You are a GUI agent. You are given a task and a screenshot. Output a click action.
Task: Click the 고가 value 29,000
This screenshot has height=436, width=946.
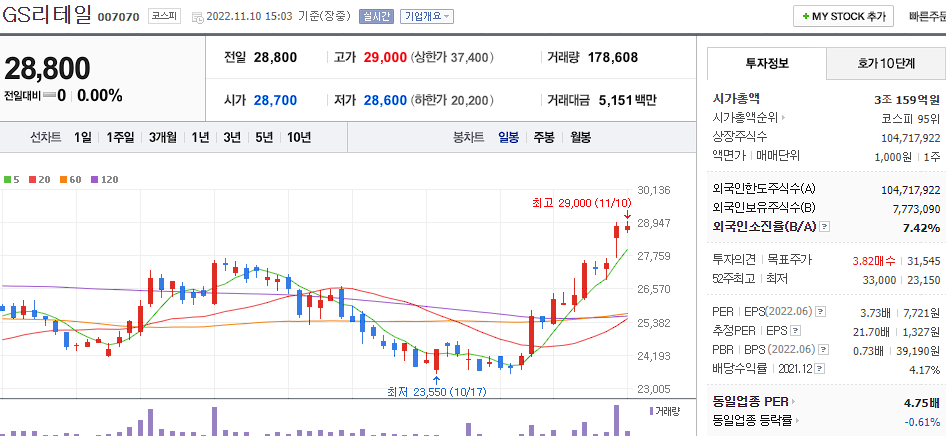click(385, 58)
